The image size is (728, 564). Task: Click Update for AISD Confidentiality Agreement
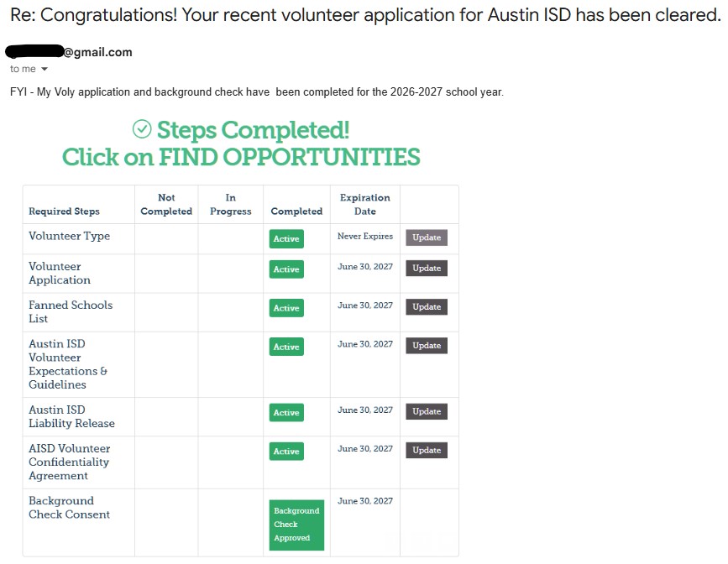pos(427,450)
